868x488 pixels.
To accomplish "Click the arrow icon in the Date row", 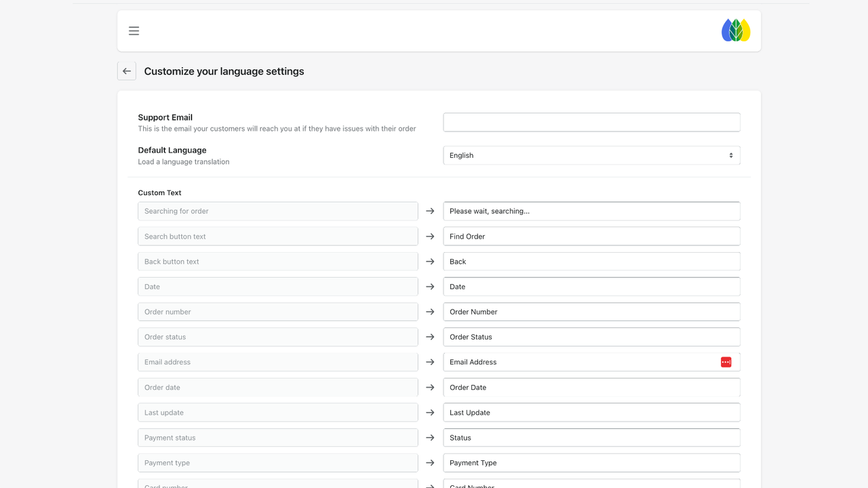I will pos(430,286).
